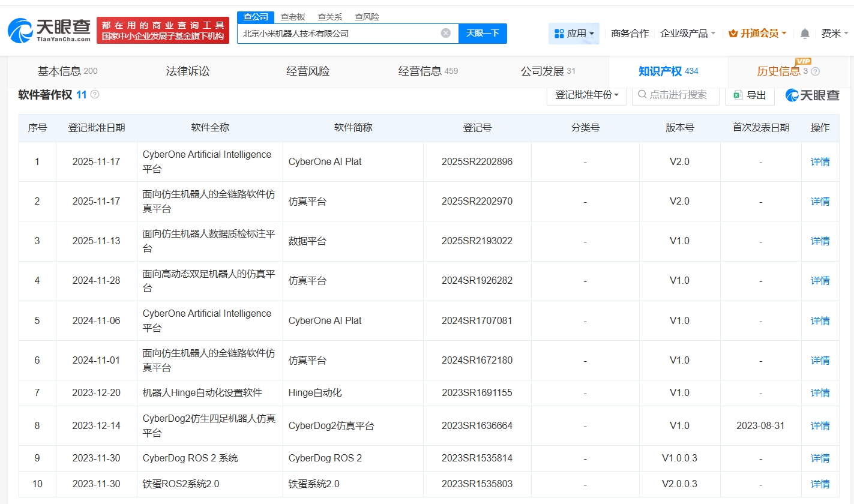Click the 点击进行搜索 search field
The width and height of the screenshot is (854, 504).
coord(676,95)
